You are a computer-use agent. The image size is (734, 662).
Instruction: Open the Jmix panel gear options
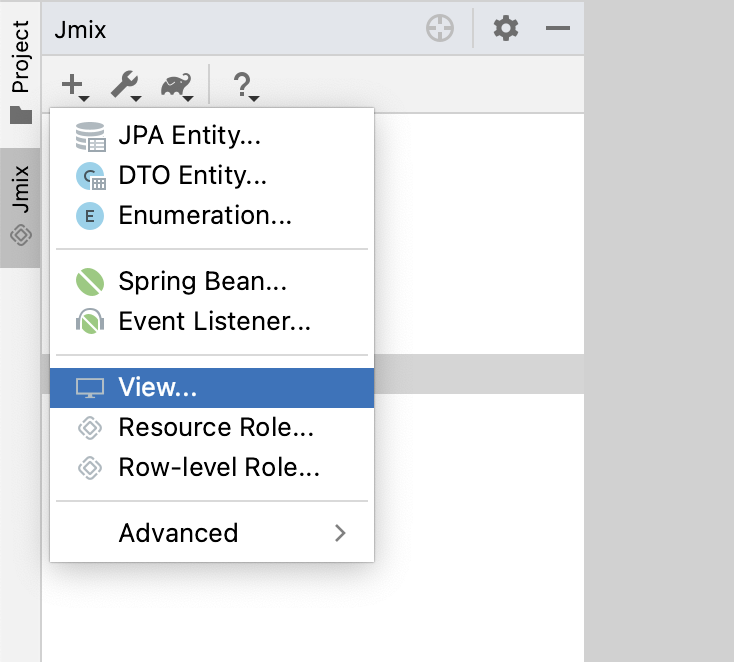(x=506, y=29)
